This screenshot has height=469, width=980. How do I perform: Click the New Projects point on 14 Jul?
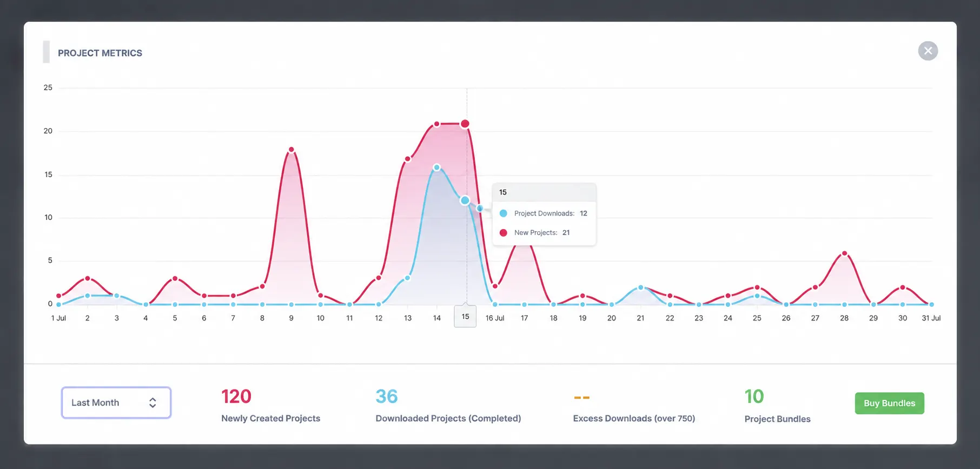(x=437, y=124)
